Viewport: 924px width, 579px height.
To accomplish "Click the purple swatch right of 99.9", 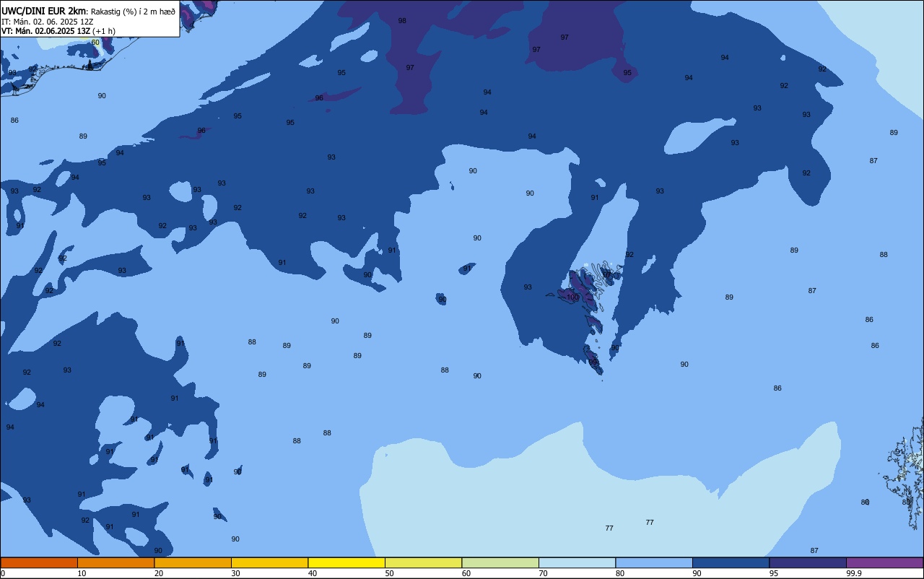I will 884,562.
